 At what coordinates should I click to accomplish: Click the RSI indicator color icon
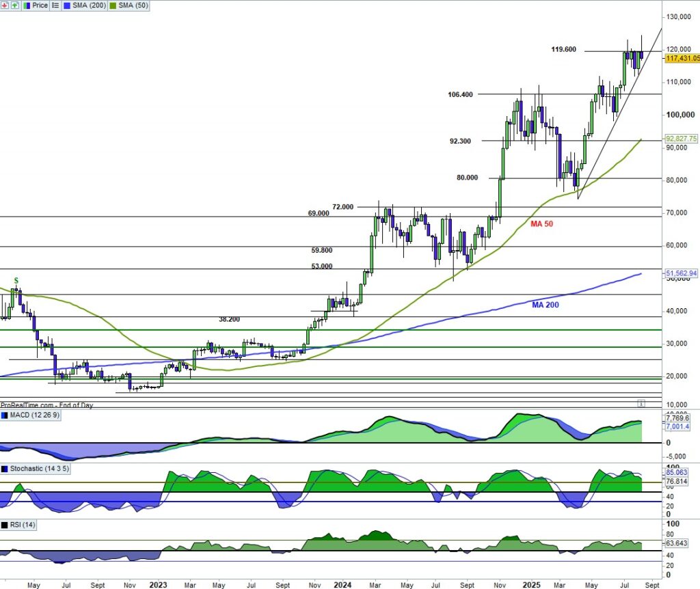[x=5, y=525]
